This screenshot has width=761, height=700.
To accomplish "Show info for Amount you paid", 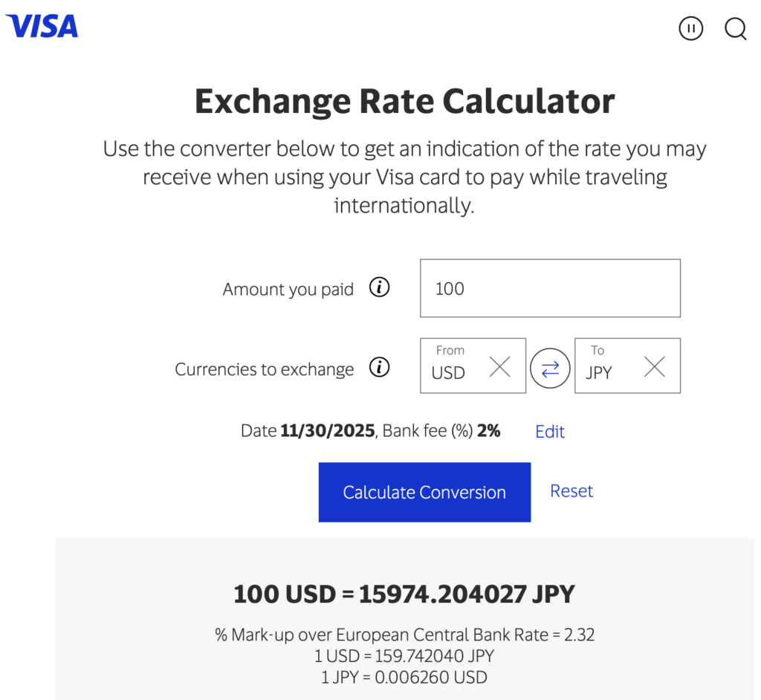I will (380, 288).
